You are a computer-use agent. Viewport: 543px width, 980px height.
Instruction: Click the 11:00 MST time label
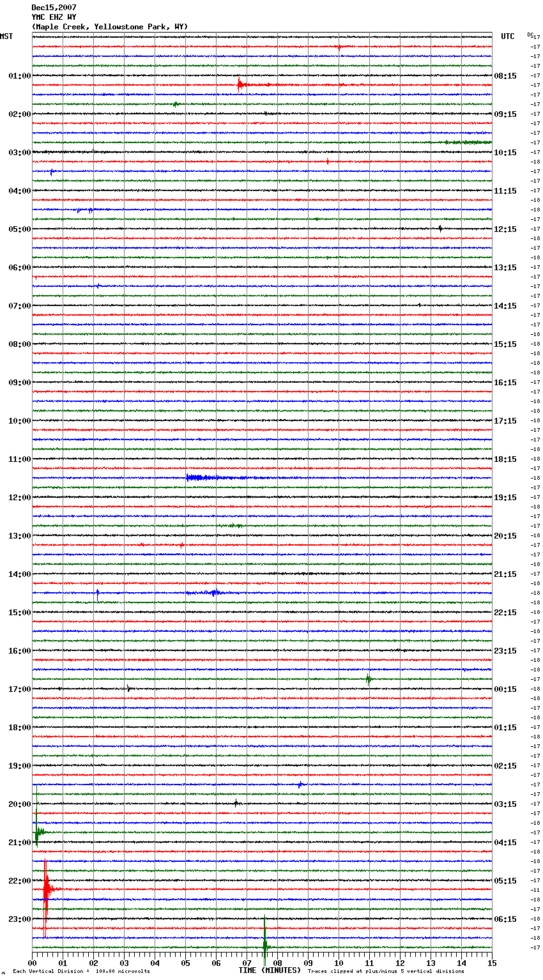click(20, 459)
